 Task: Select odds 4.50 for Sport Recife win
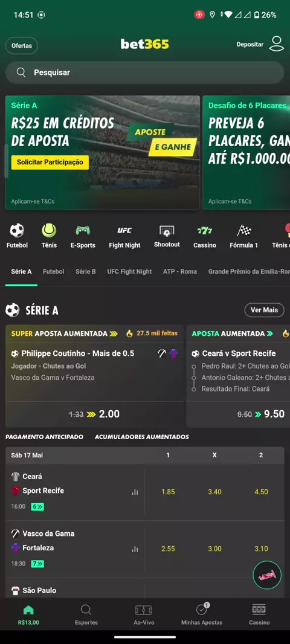pyautogui.click(x=261, y=492)
